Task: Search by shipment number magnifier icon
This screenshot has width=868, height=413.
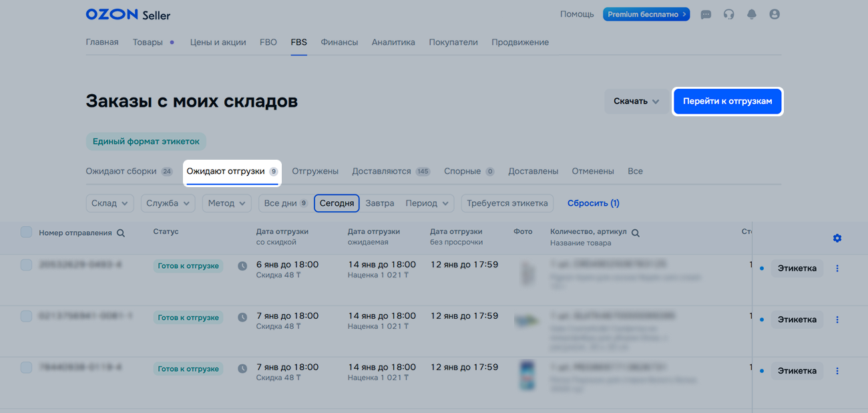Action: [121, 233]
